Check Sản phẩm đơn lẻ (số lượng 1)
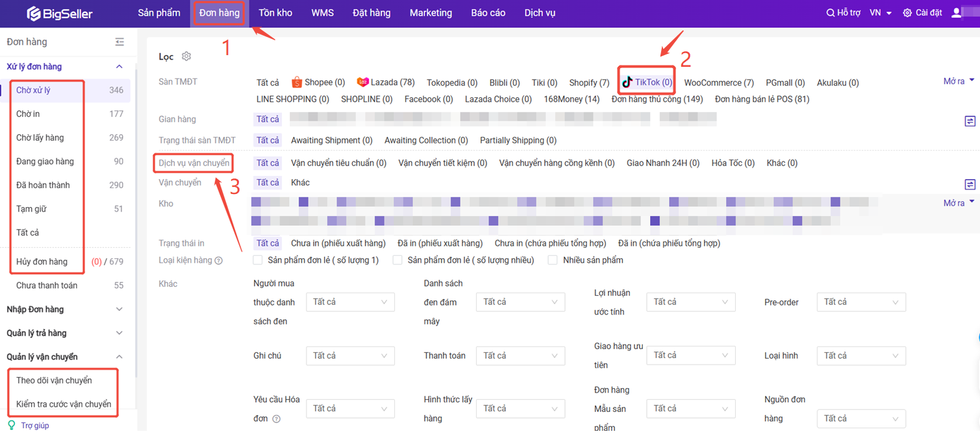Screen dimensions: 980x436 tap(258, 260)
